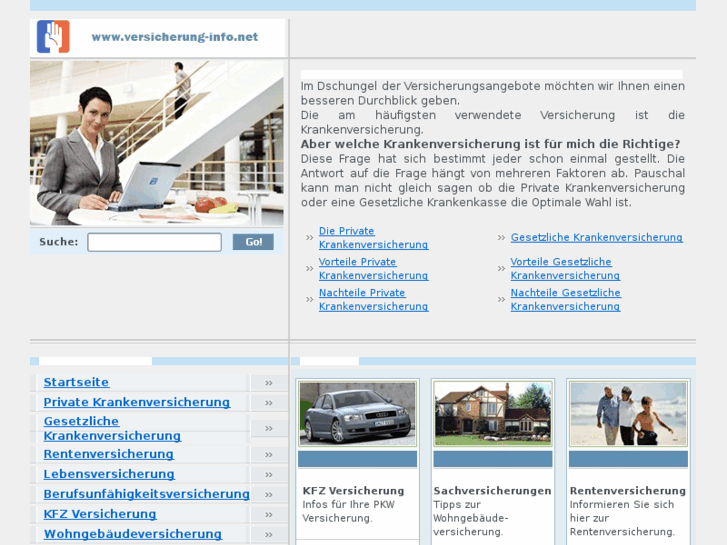The height and width of the screenshot is (545, 727).
Task: Click arrow button next to Private Krankenversicherung menu
Action: coord(269,403)
